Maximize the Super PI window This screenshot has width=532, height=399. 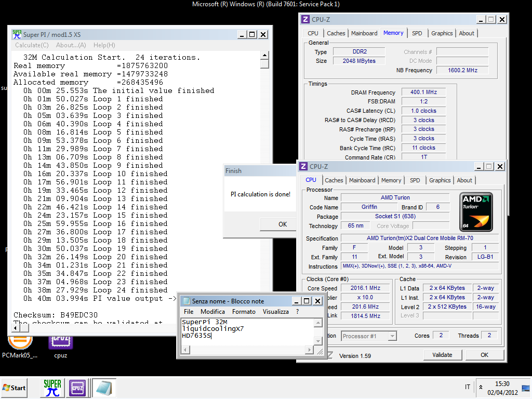[252, 34]
